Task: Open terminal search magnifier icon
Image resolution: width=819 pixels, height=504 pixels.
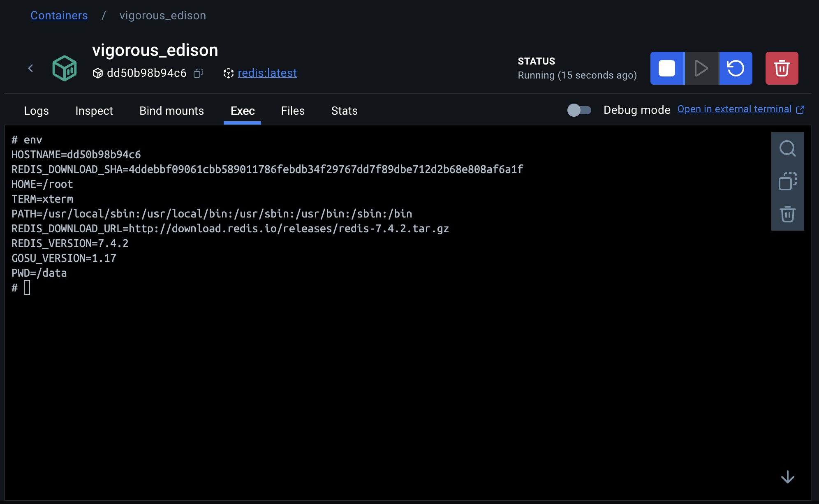Action: pyautogui.click(x=787, y=148)
